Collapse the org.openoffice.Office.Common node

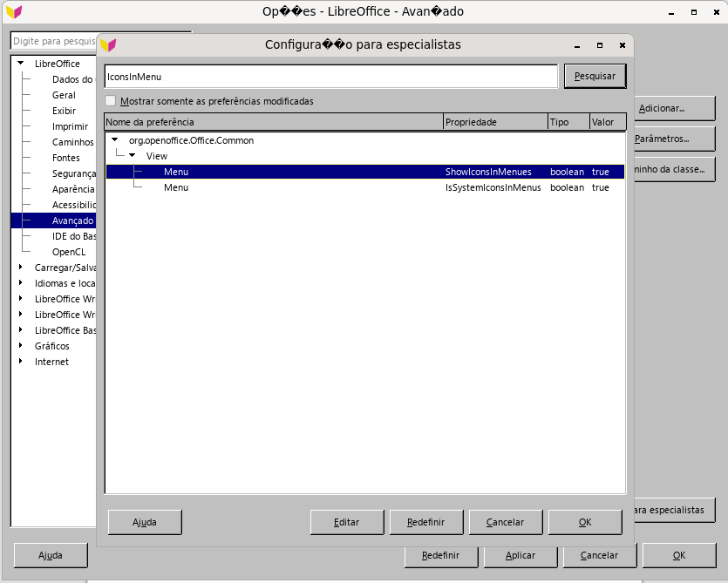(115, 139)
